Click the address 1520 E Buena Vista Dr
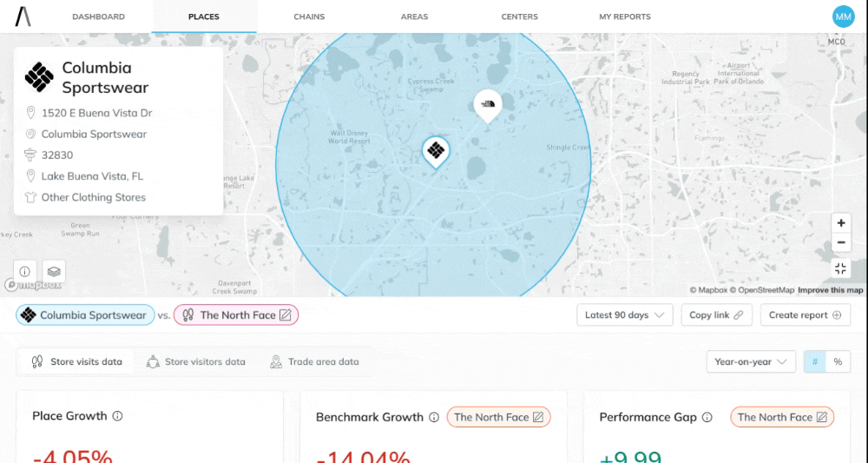The width and height of the screenshot is (868, 463). pyautogui.click(x=97, y=113)
